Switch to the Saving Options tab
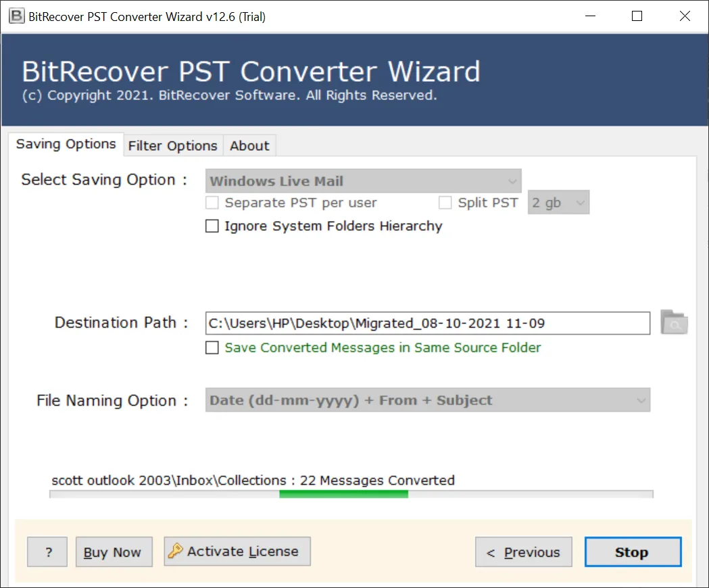This screenshot has width=709, height=588. (x=66, y=144)
